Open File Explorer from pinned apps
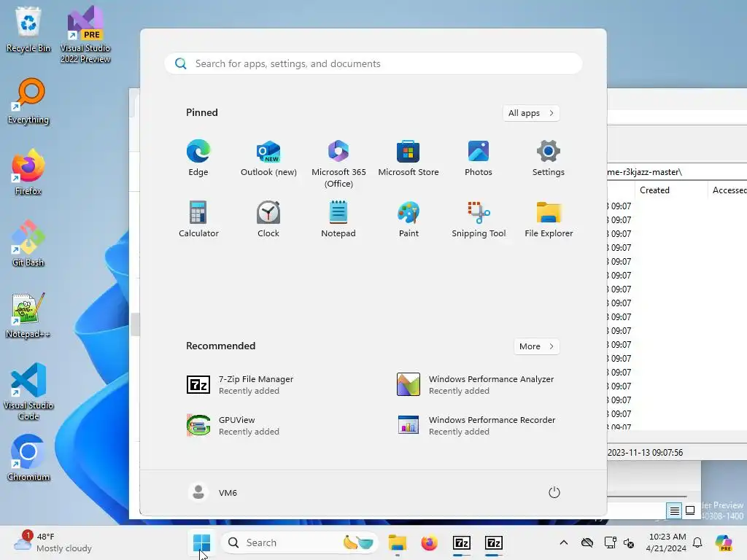The width and height of the screenshot is (747, 560). pyautogui.click(x=549, y=219)
